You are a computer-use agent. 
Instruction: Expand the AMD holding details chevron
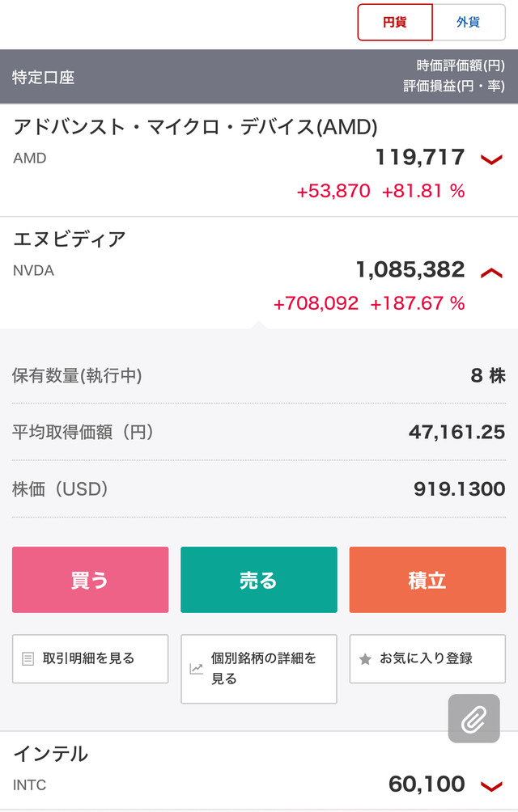coord(491,159)
